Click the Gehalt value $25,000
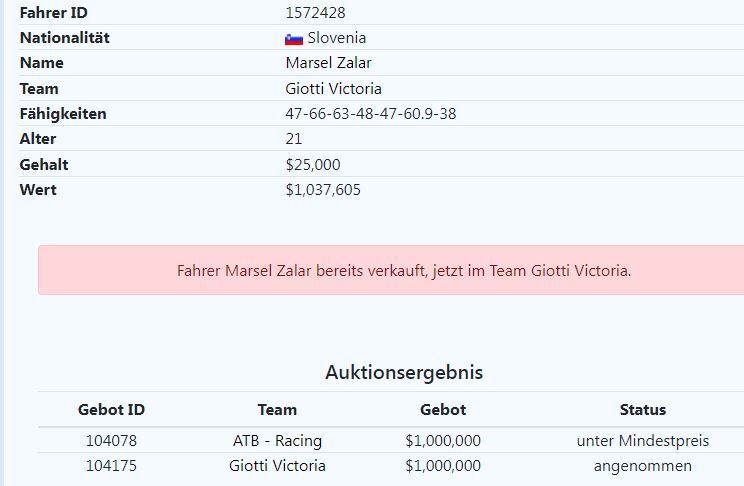Screen dimensions: 744x486 [313, 164]
